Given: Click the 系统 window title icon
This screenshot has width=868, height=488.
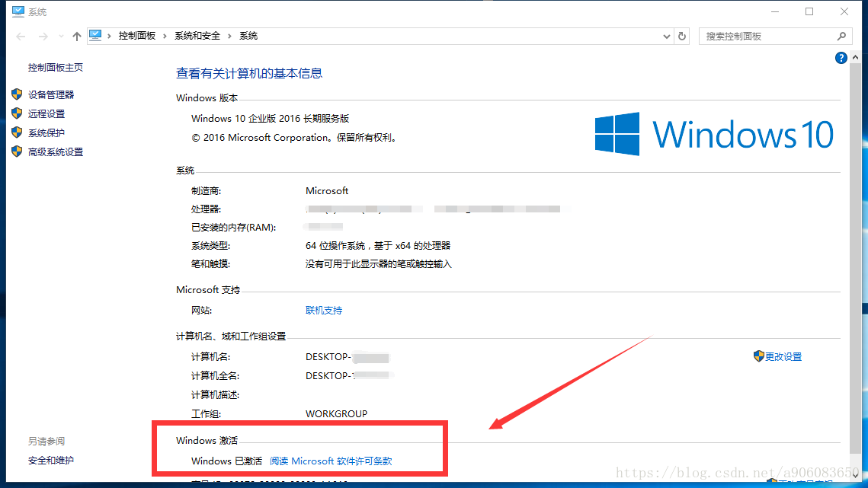Looking at the screenshot, I should [18, 11].
